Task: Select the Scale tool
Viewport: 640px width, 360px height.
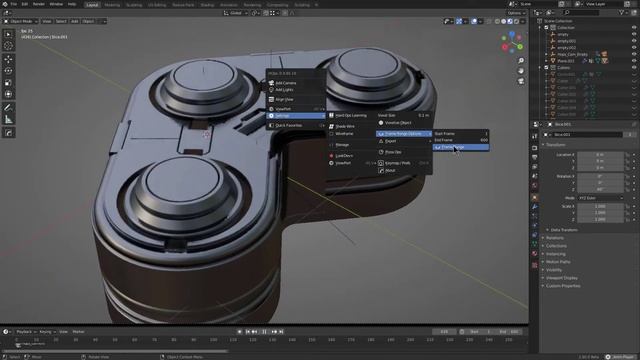Action: pyautogui.click(x=8, y=82)
